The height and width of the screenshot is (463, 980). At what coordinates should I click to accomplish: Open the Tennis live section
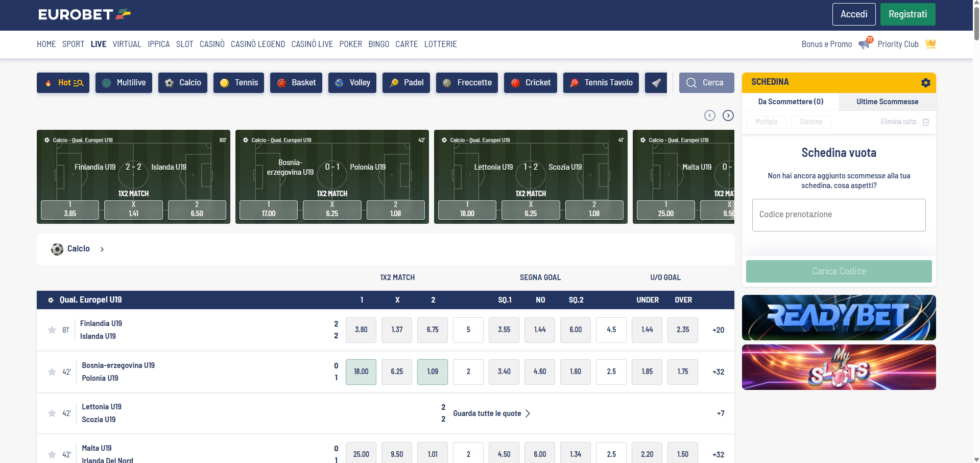pos(238,82)
